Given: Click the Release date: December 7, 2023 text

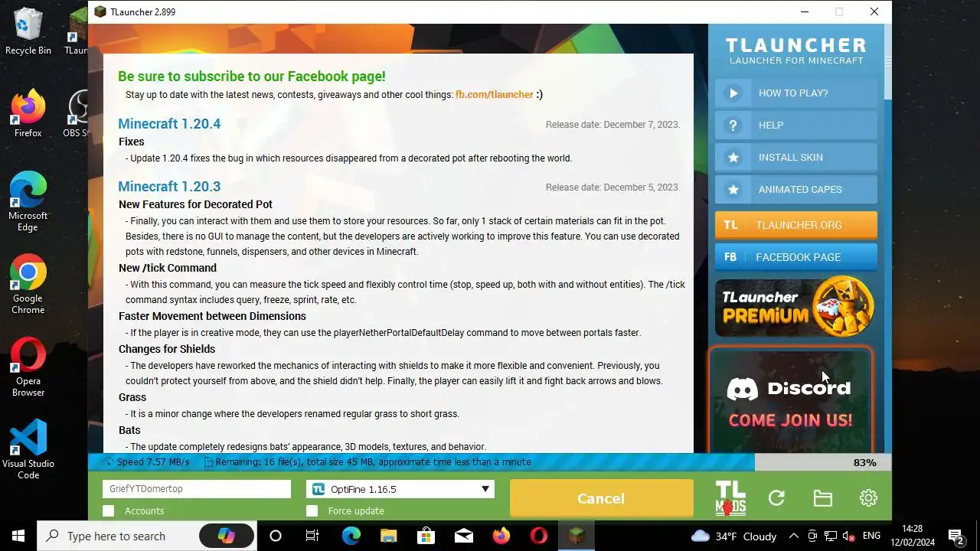Looking at the screenshot, I should click(x=612, y=125).
